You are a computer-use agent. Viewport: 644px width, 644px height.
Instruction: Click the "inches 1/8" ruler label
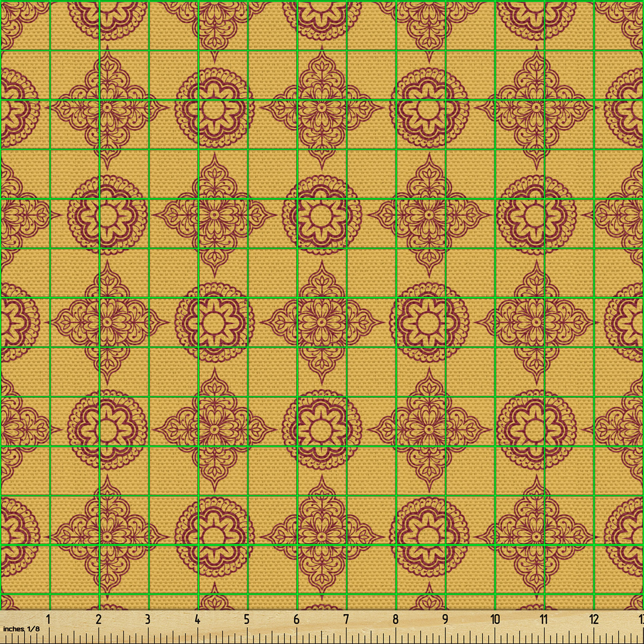(21, 629)
